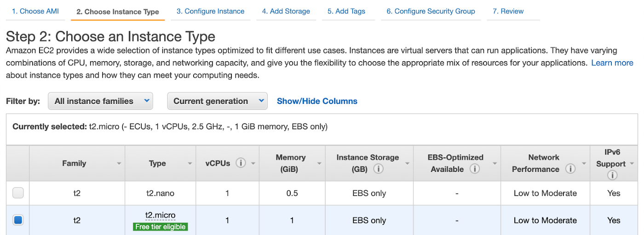The width and height of the screenshot is (644, 235).
Task: Open 5. Add Tags tab
Action: [x=346, y=11]
